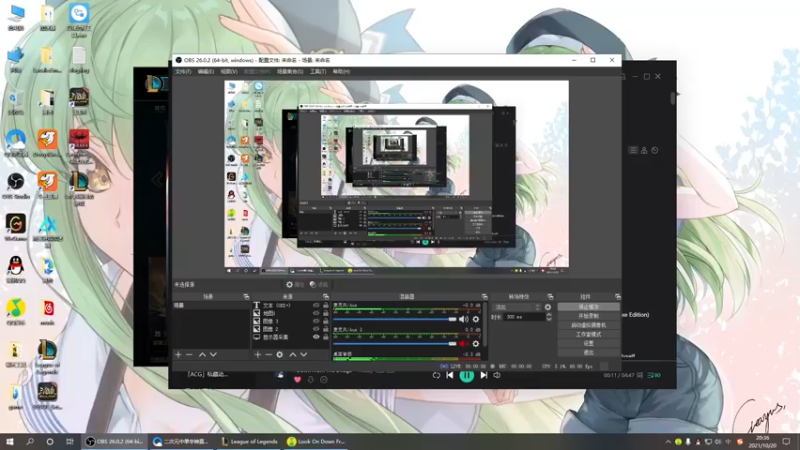This screenshot has width=800, height=450.
Task: Click the 300 ms duration field
Action: [x=524, y=317]
